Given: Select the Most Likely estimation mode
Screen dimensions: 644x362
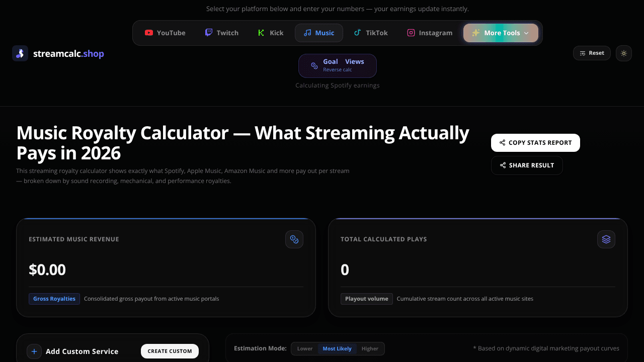Looking at the screenshot, I should 337,348.
